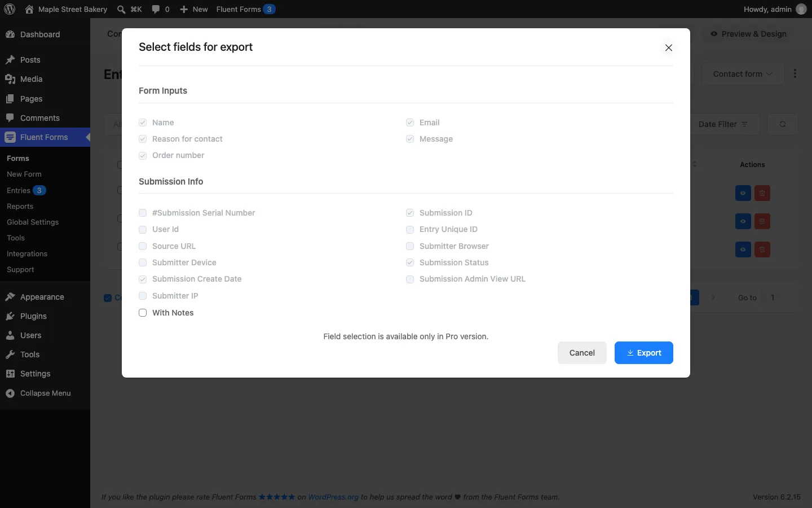Open the search magnifier icon in admin bar
This screenshot has height=508, width=812.
click(121, 9)
